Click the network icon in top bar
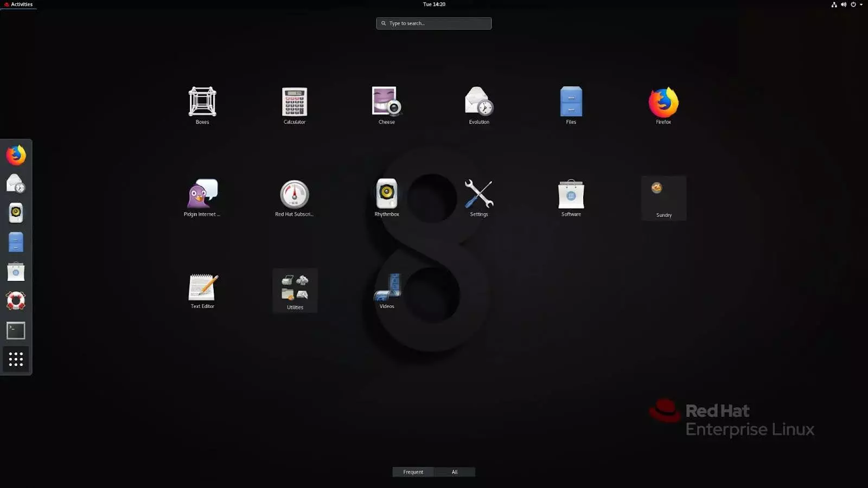 coord(834,4)
